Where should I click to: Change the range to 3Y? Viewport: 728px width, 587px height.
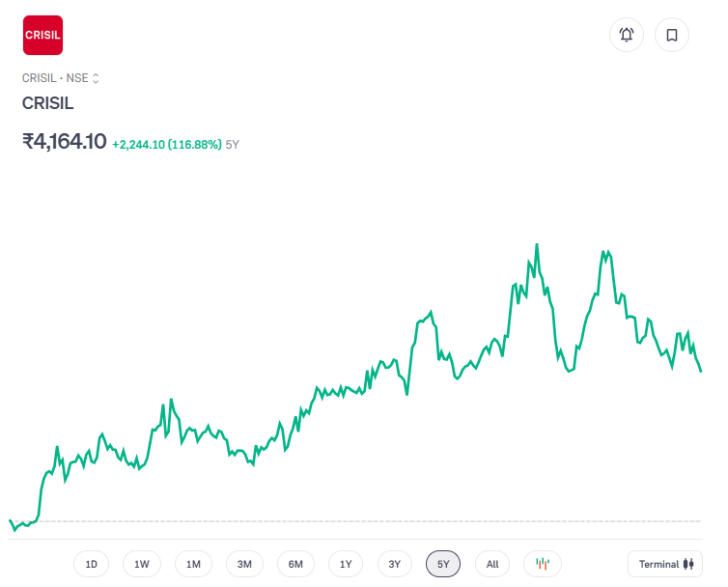(394, 564)
